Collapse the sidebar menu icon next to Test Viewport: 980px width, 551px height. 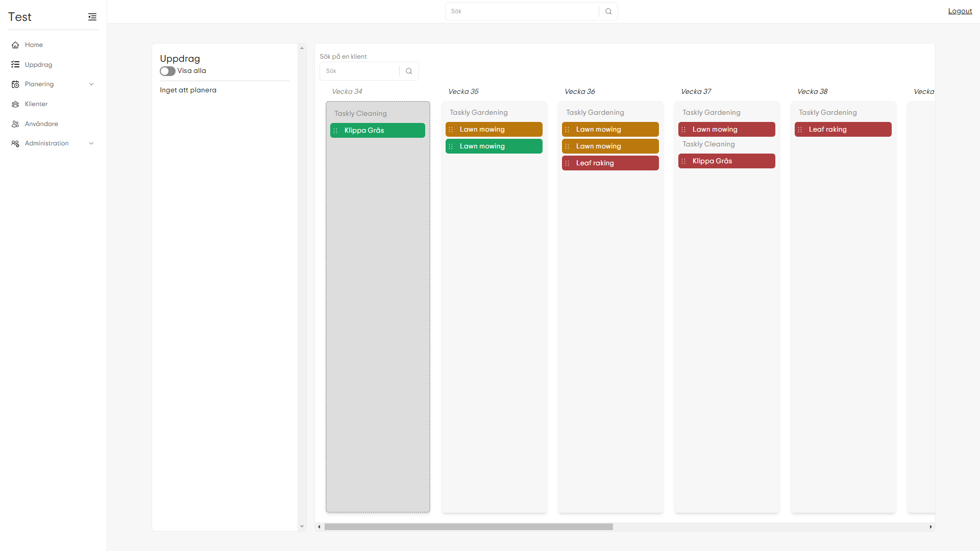92,17
